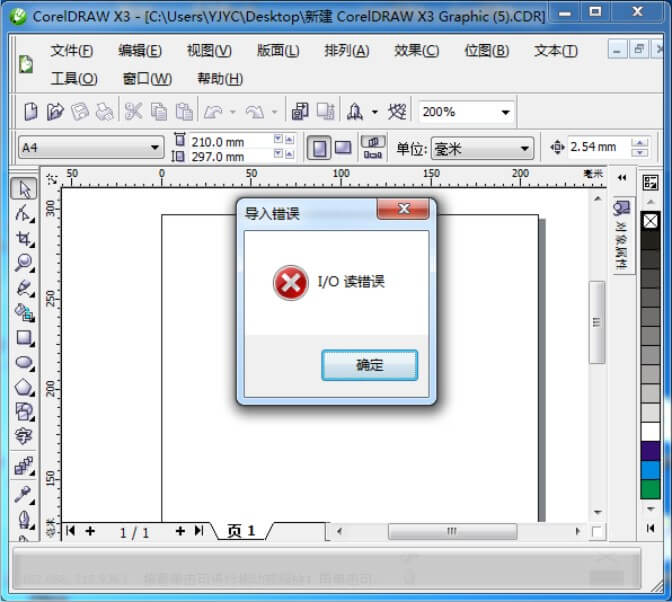Click the Save icon in toolbar
Screen dimensions: 672x602
80,112
